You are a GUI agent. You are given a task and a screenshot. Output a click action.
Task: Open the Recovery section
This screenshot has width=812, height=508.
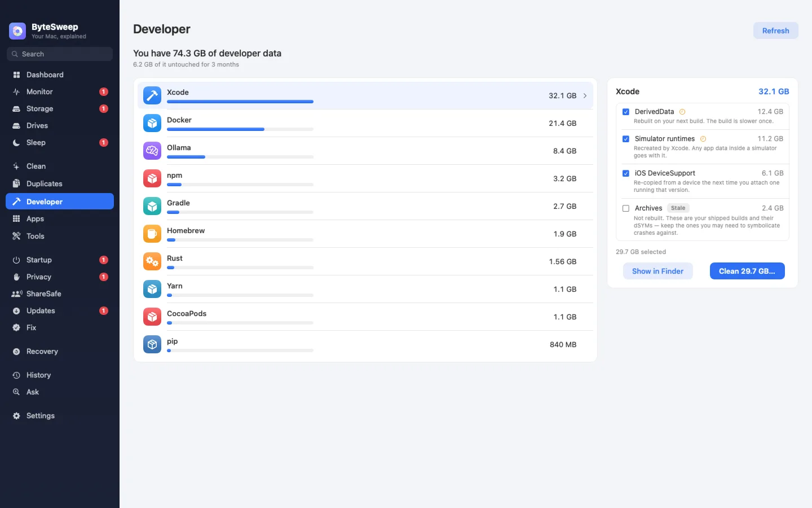(60, 351)
